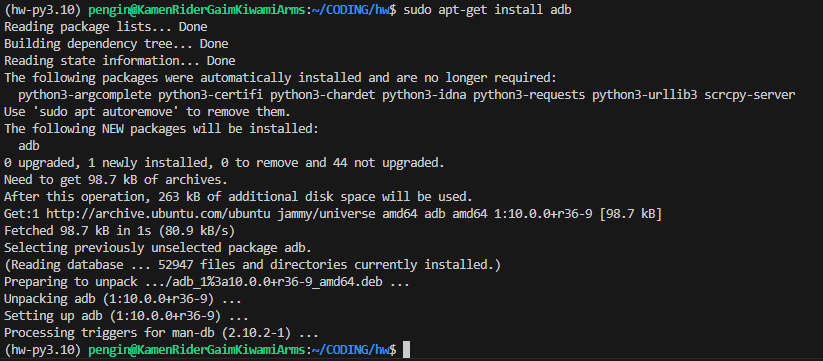Click the (hw-py3.10) label on last prompt

42,349
